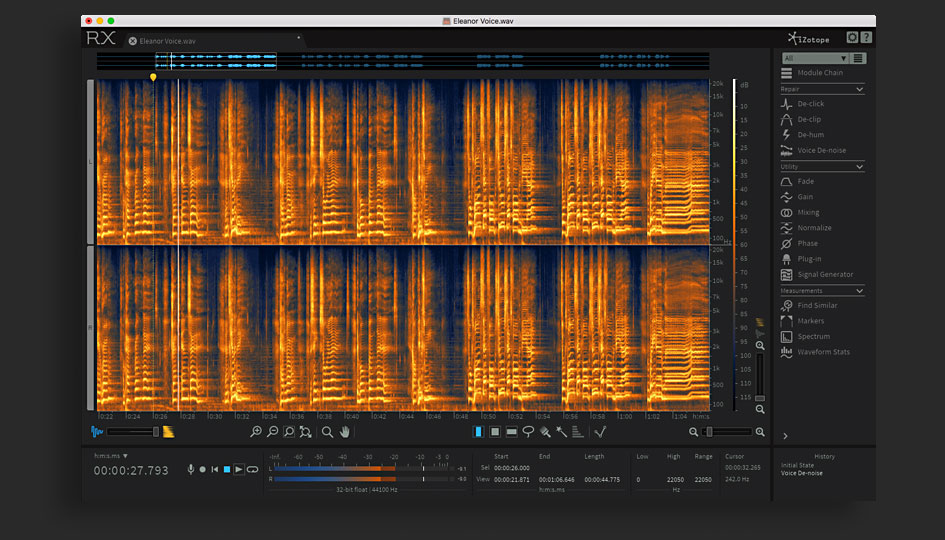Open the All module filter dropdown
Viewport: 945px width, 540px height.
pyautogui.click(x=815, y=58)
